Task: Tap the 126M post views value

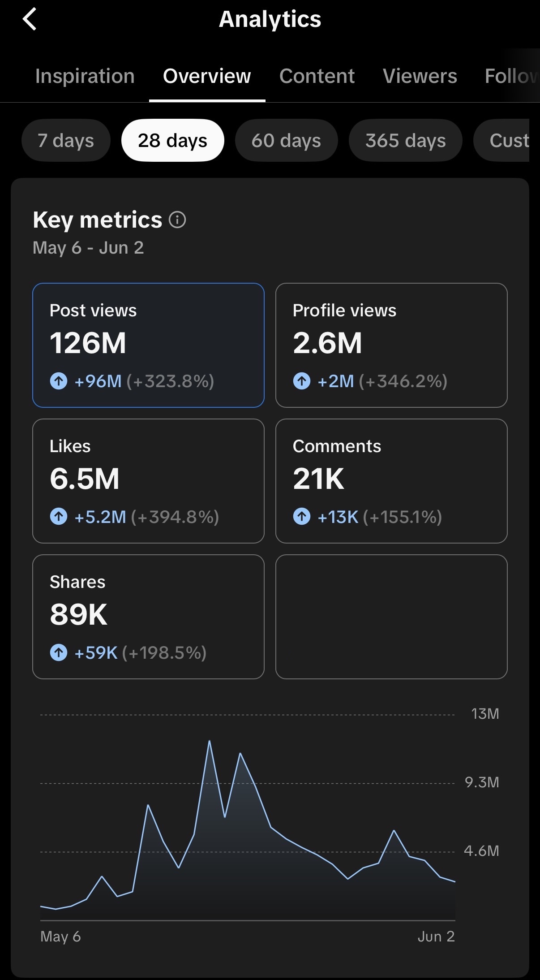Action: (x=88, y=343)
